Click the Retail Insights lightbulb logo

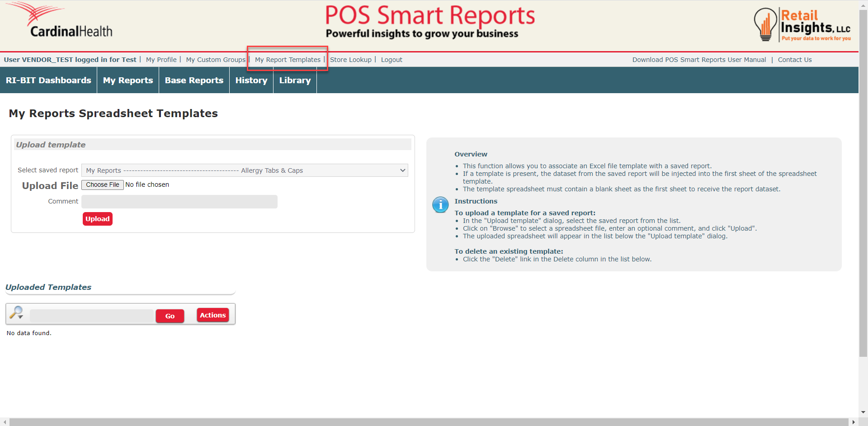click(x=765, y=25)
